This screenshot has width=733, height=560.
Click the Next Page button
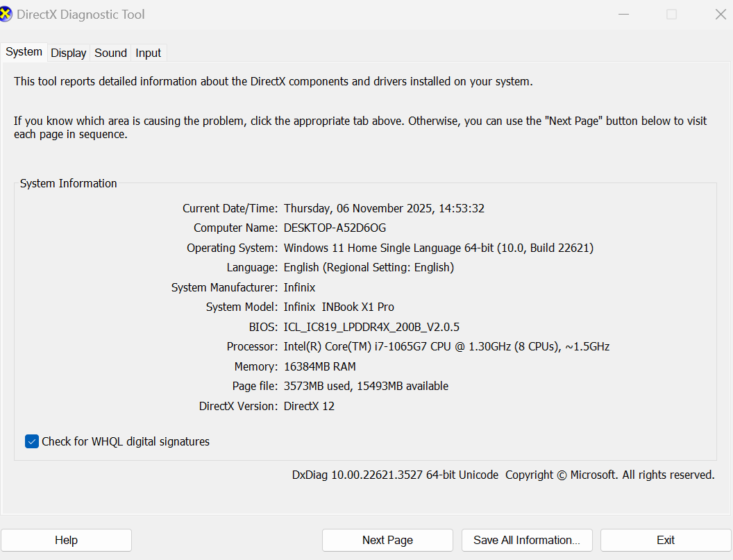387,540
